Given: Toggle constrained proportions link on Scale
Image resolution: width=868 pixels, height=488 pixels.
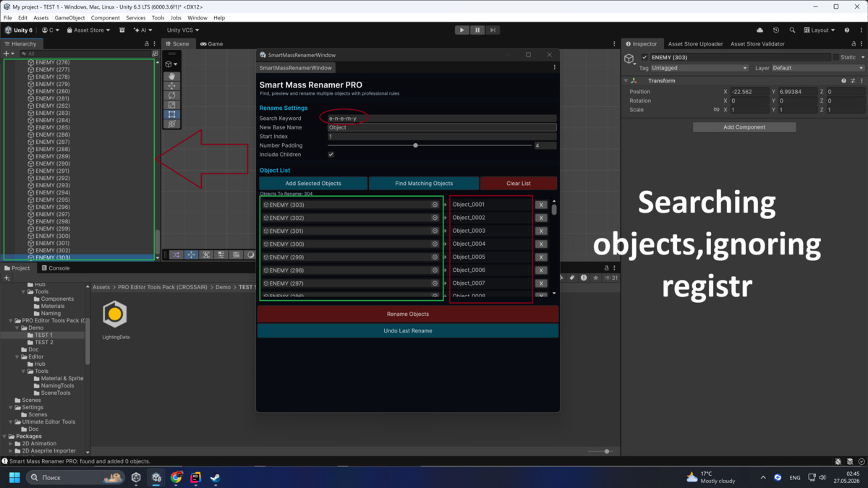Looking at the screenshot, I should 717,110.
